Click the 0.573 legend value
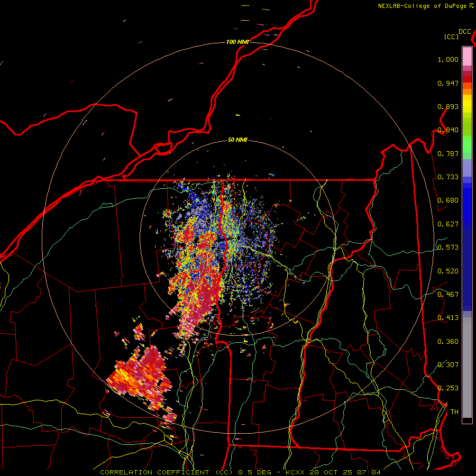476x476 pixels. (448, 248)
